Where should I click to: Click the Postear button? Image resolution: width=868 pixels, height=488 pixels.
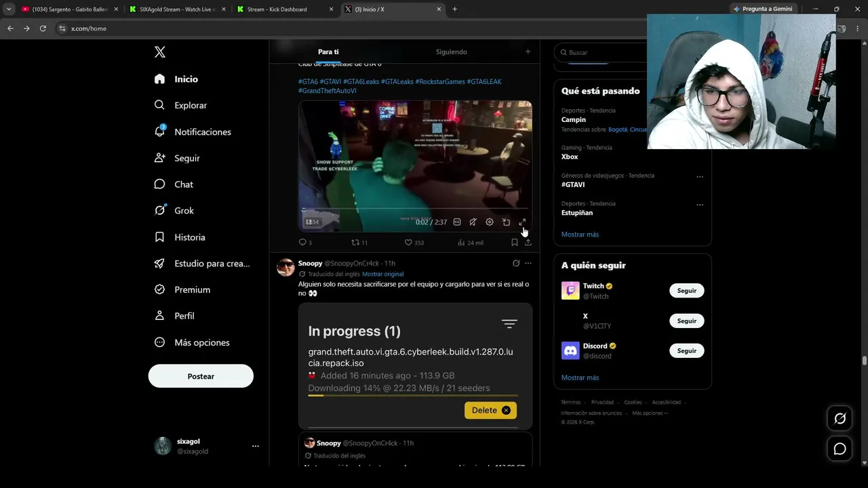pos(201,376)
